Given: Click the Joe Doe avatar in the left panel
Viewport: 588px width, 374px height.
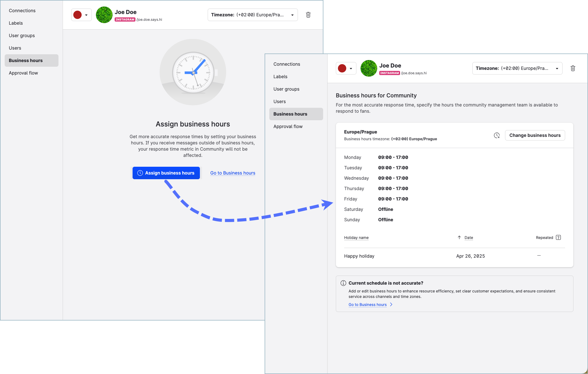Looking at the screenshot, I should pos(104,15).
